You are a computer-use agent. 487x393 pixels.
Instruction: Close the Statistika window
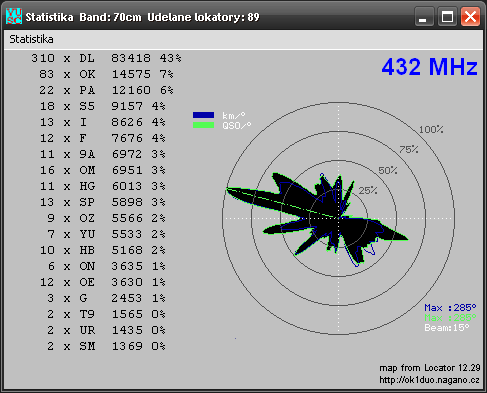470,16
